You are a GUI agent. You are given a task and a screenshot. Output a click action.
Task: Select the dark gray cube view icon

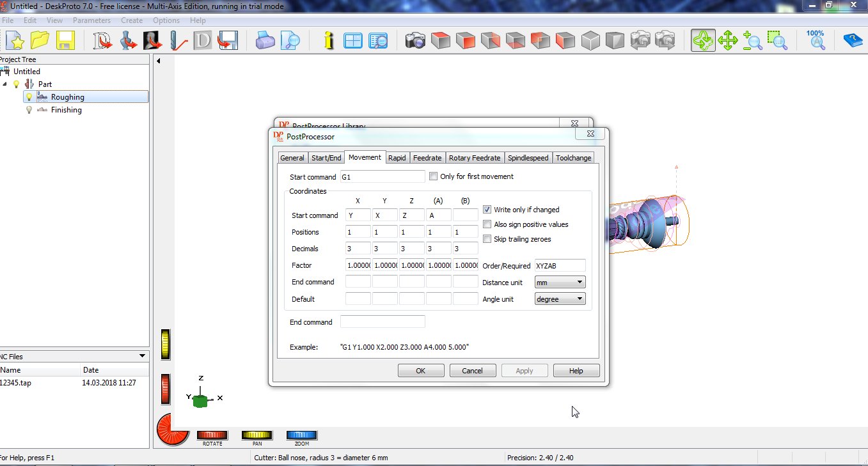click(615, 41)
